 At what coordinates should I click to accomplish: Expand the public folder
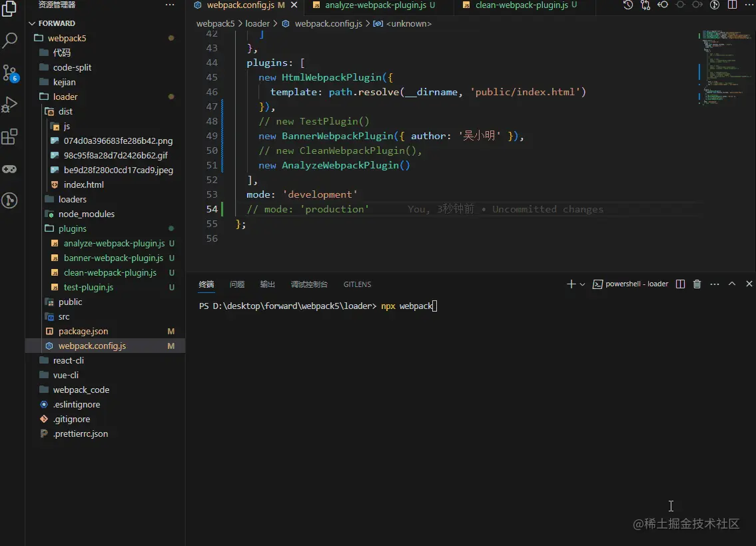tap(105, 302)
